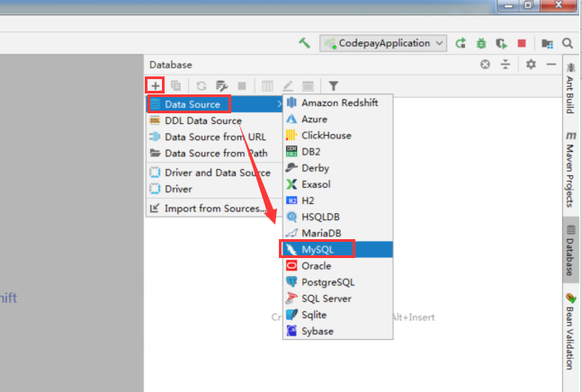Select HSQLDB from the database list
This screenshot has width=582, height=392.
337,217
